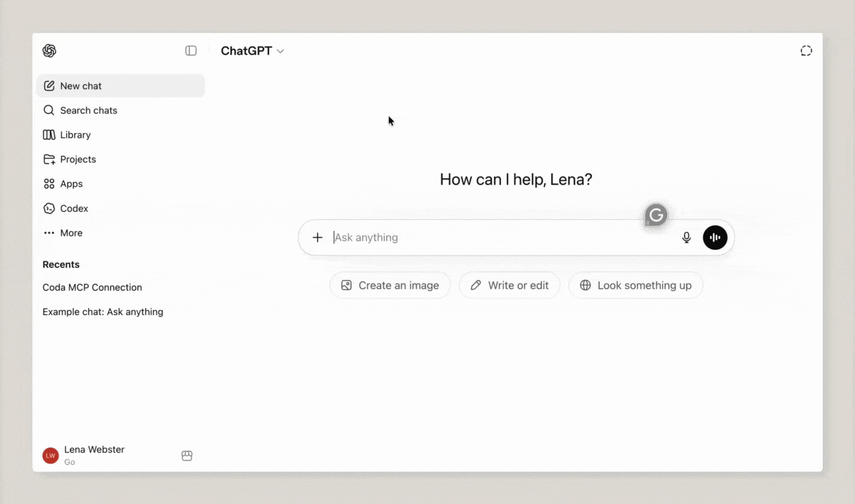
Task: Click the plus attach button in composer
Action: pos(317,238)
